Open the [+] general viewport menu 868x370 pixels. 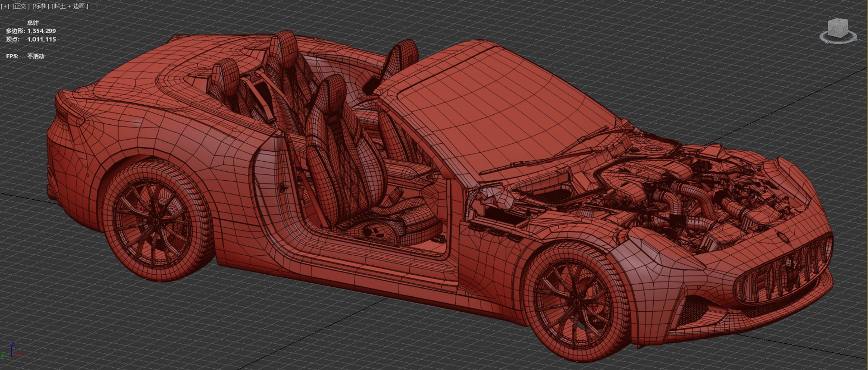pyautogui.click(x=5, y=6)
